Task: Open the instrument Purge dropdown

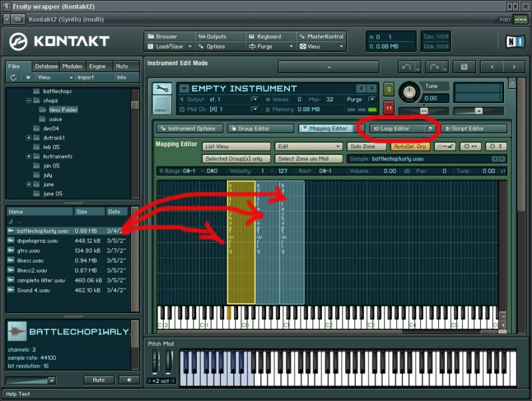Action: [372, 99]
